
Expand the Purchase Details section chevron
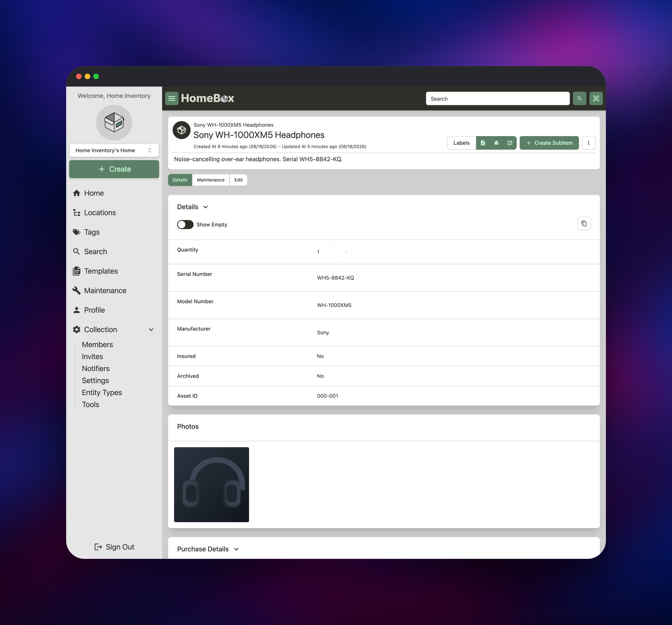236,549
